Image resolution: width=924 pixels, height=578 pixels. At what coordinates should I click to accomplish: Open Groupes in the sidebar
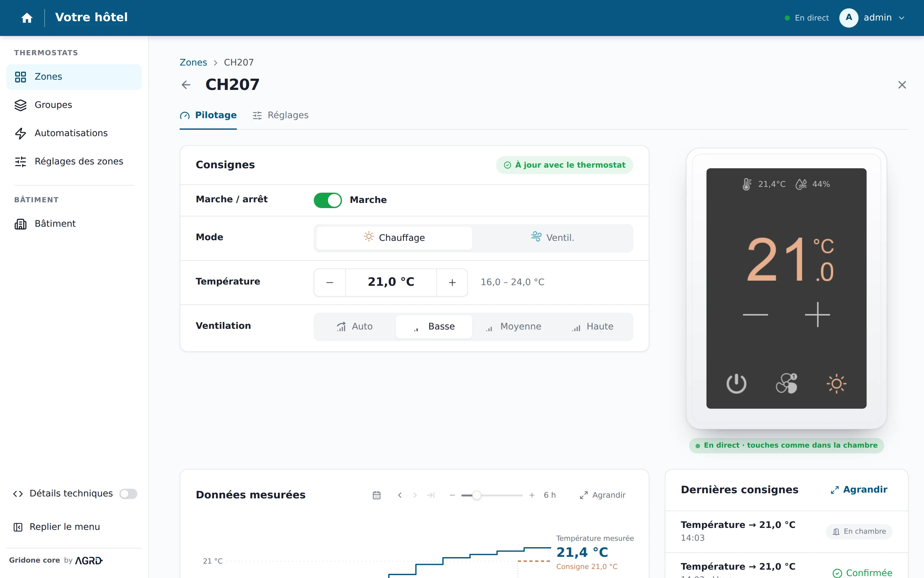point(74,105)
